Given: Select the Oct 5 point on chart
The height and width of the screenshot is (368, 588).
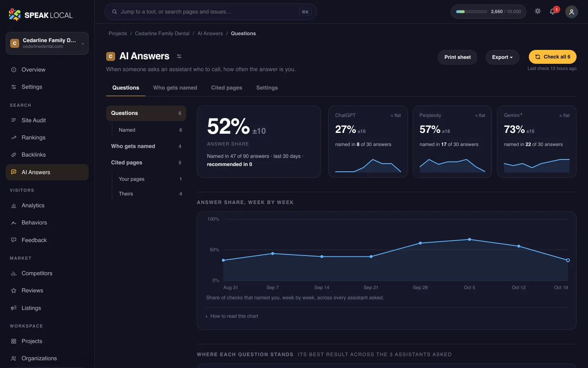Looking at the screenshot, I should point(470,239).
